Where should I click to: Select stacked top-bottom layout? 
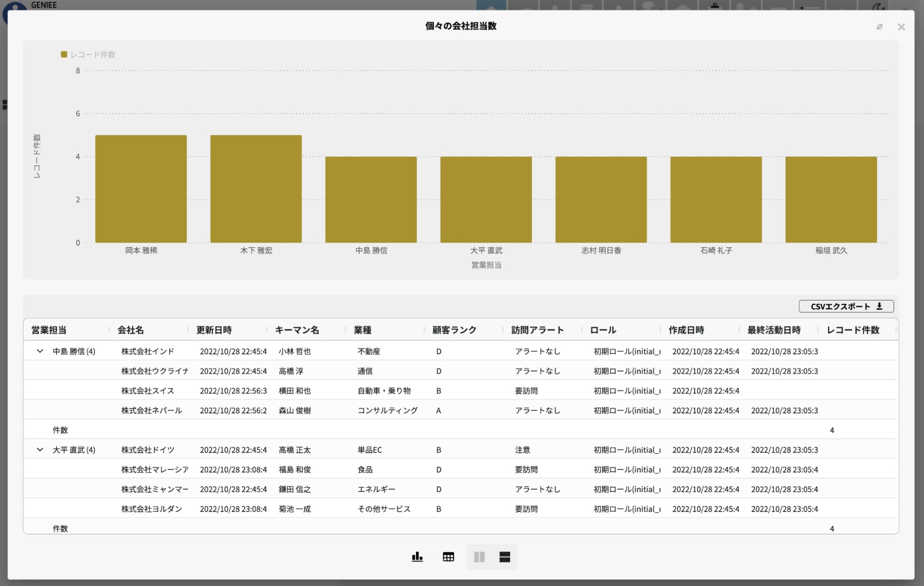(x=505, y=557)
